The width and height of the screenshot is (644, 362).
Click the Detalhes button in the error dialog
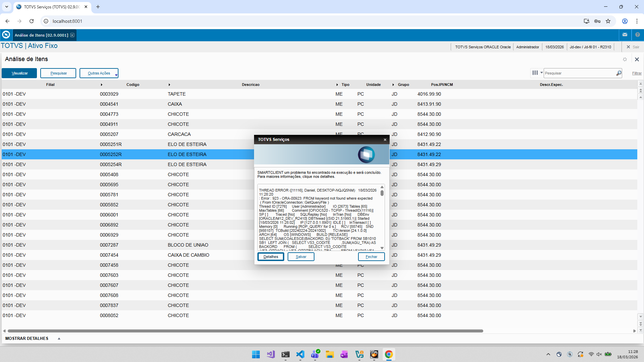[x=271, y=257]
